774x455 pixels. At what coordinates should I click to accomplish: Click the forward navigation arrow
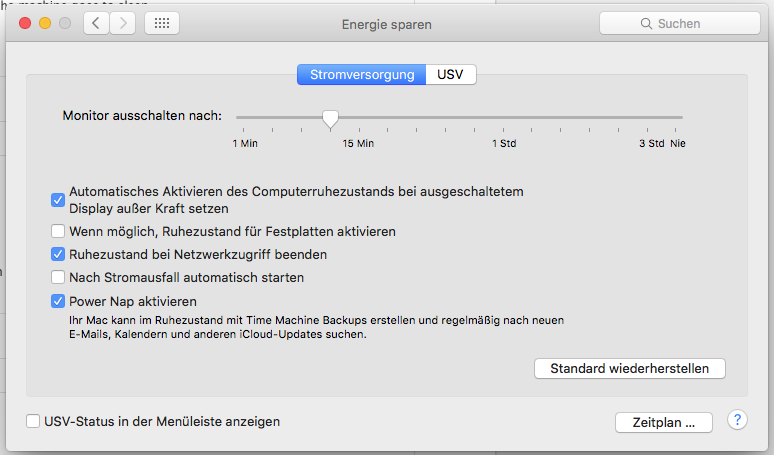pos(123,23)
